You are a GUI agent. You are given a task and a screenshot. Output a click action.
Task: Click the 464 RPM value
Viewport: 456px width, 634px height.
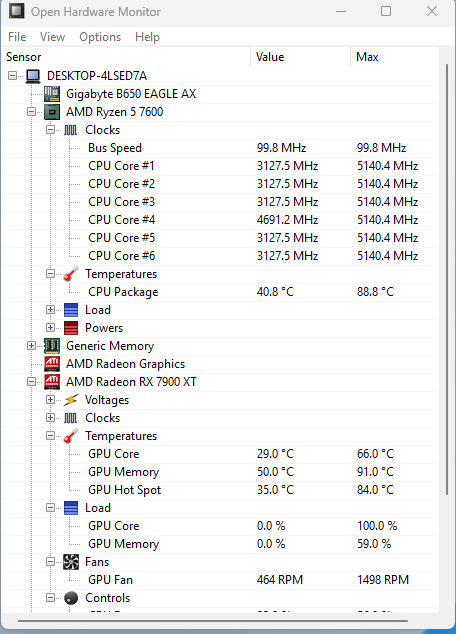[280, 580]
